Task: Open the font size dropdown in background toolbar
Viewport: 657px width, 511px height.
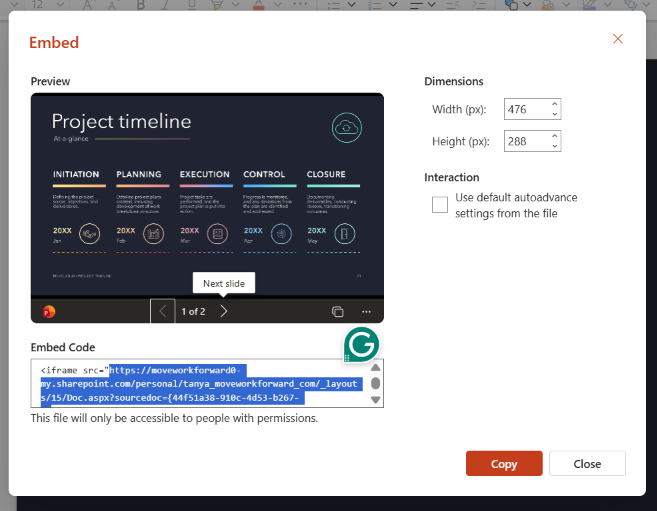Action: point(60,5)
